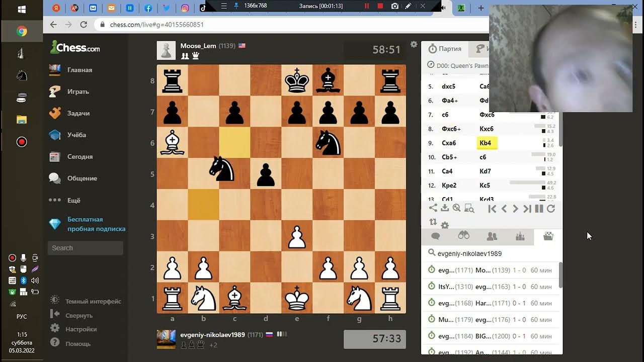Click the Bluetooth tray icon
This screenshot has width=644, height=362.
click(23, 281)
